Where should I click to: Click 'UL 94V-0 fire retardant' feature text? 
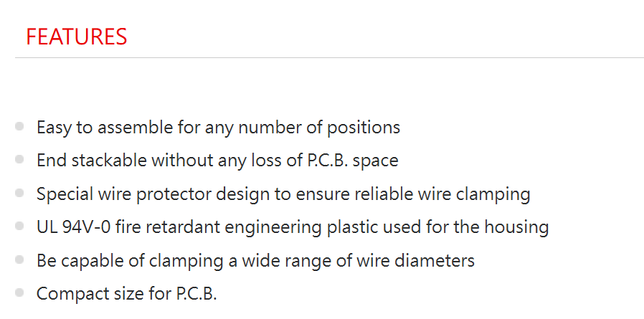click(293, 227)
